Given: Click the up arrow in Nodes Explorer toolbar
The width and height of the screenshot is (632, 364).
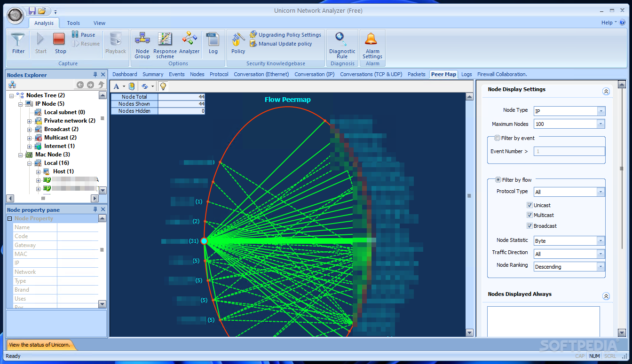Looking at the screenshot, I should click(x=101, y=85).
